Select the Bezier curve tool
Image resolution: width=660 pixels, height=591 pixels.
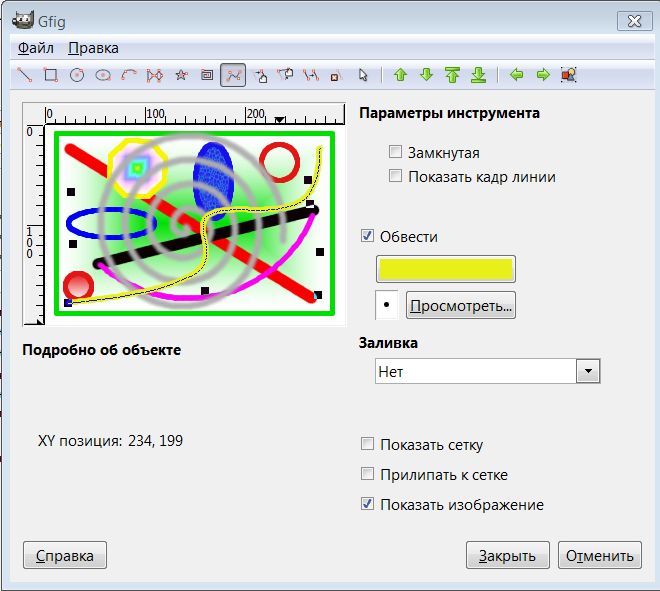[x=233, y=75]
